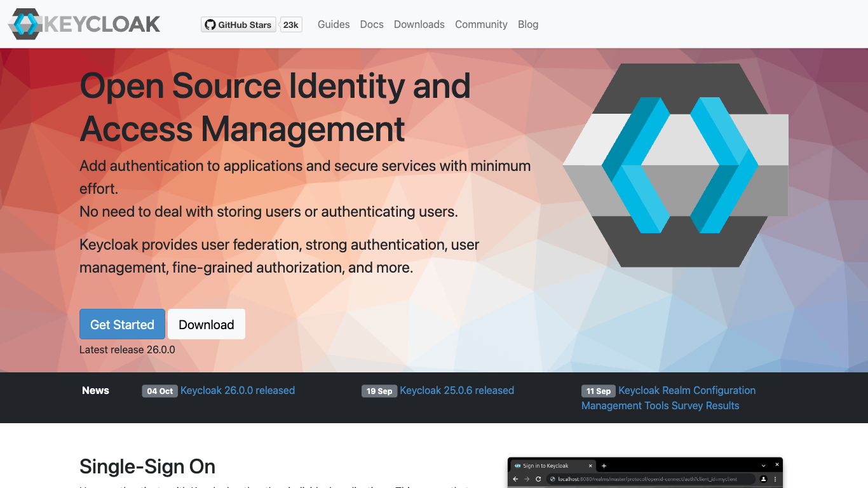Click the Keycloak logo in header
The height and width of the screenshot is (488, 868).
(x=84, y=24)
